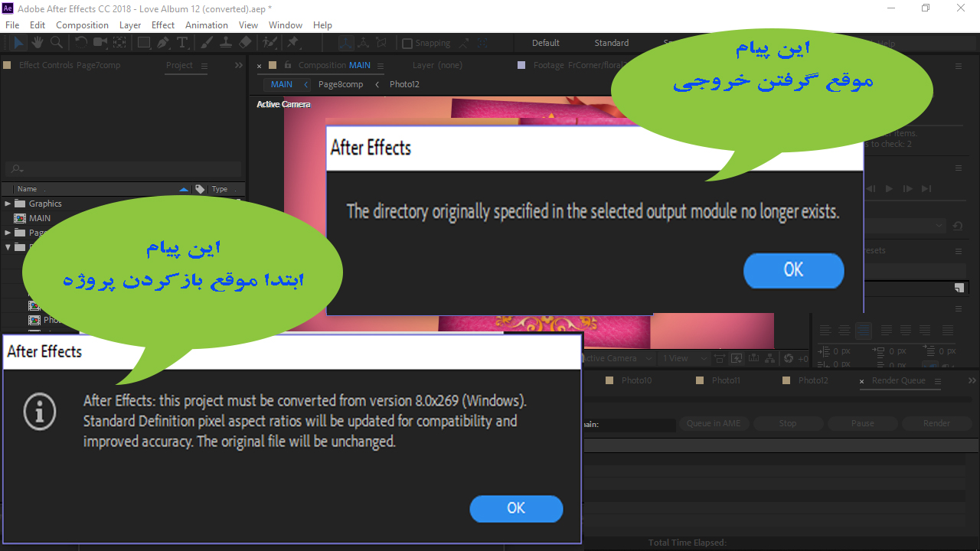Viewport: 980px width, 551px height.
Task: Expand the Graphics folder
Action: 8,204
